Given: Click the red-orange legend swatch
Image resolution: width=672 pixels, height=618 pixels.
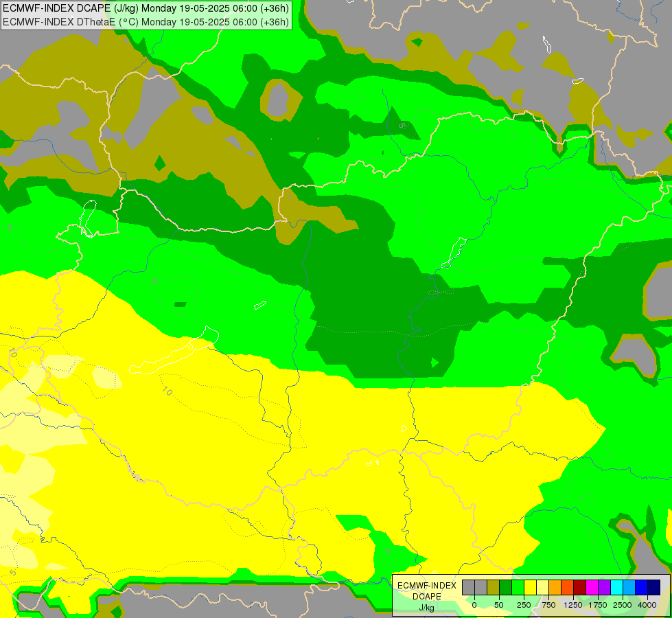Looking at the screenshot, I should (x=568, y=587).
